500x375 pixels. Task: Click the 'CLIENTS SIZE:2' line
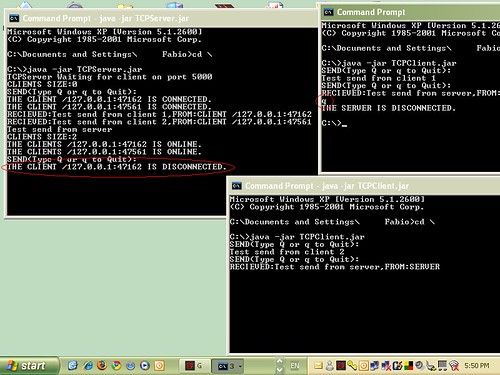[x=42, y=137]
